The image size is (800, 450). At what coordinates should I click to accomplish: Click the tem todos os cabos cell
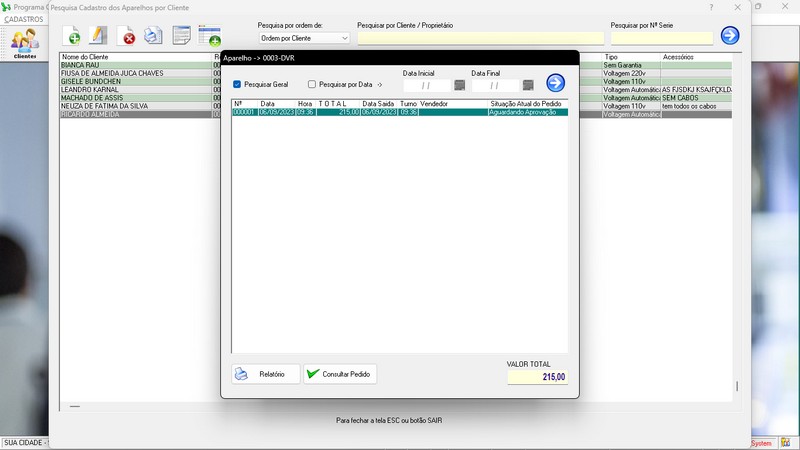[x=696, y=106]
